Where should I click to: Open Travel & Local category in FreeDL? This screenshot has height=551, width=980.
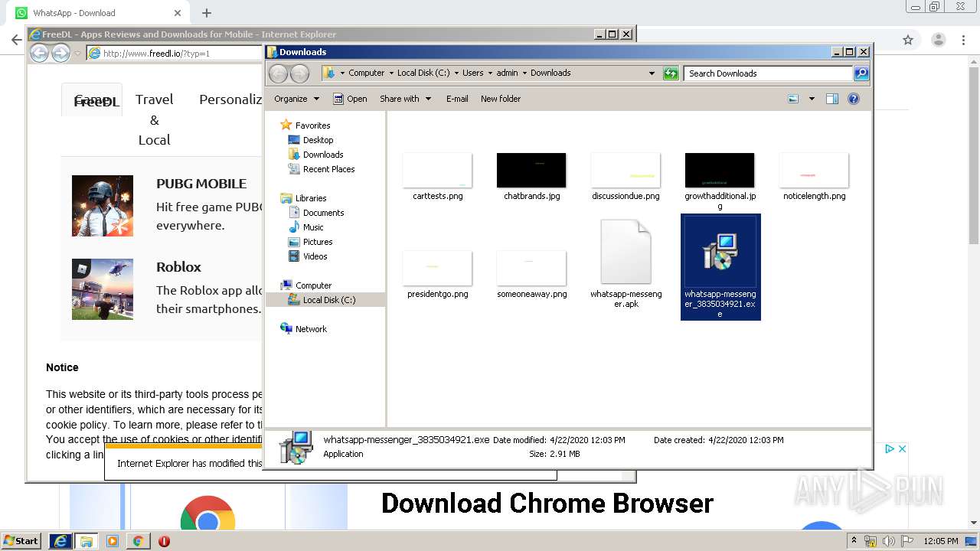click(154, 119)
